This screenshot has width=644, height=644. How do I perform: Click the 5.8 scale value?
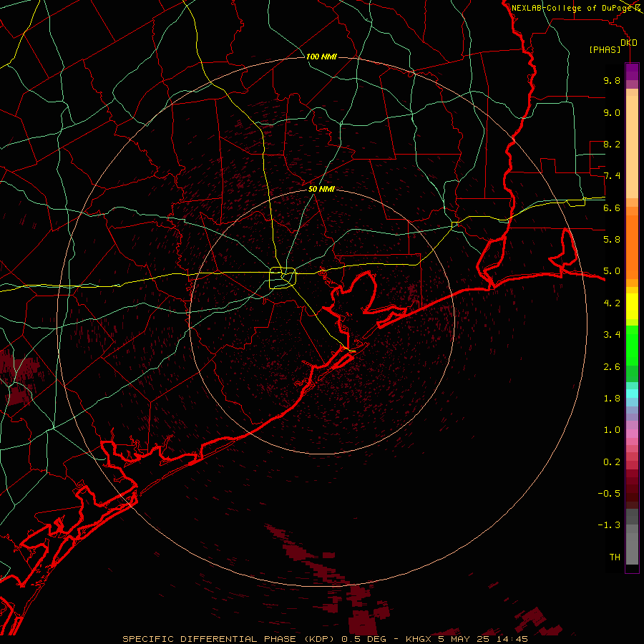612,240
